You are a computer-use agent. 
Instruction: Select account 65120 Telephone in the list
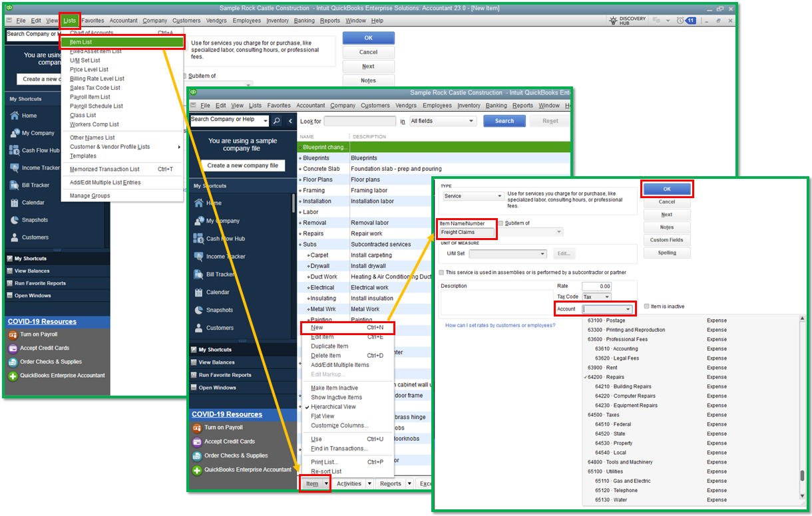(x=691, y=491)
